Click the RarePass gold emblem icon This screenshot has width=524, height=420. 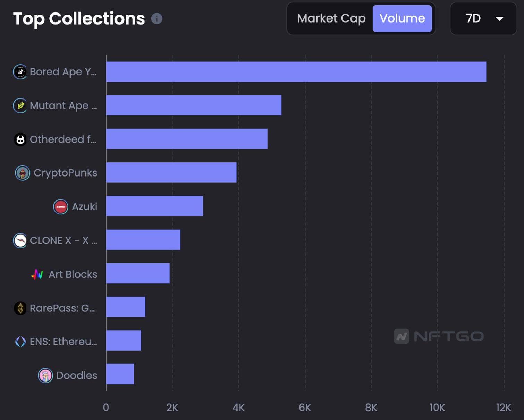tap(20, 308)
